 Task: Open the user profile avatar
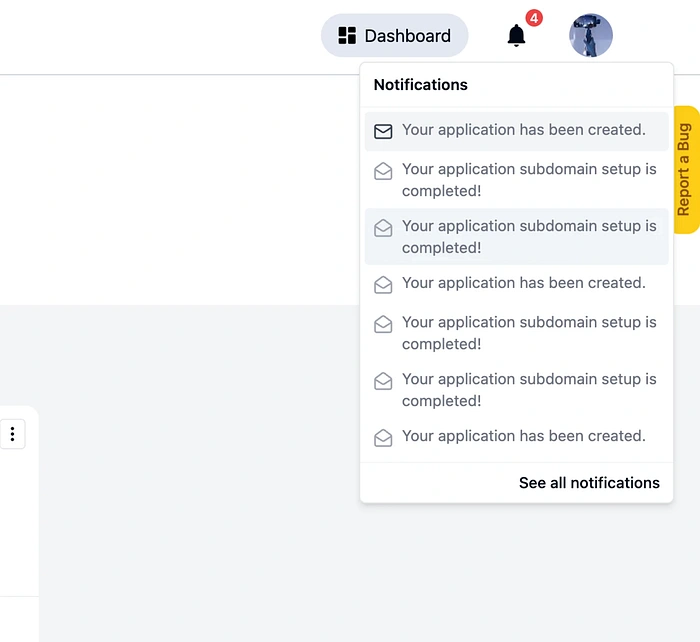591,36
